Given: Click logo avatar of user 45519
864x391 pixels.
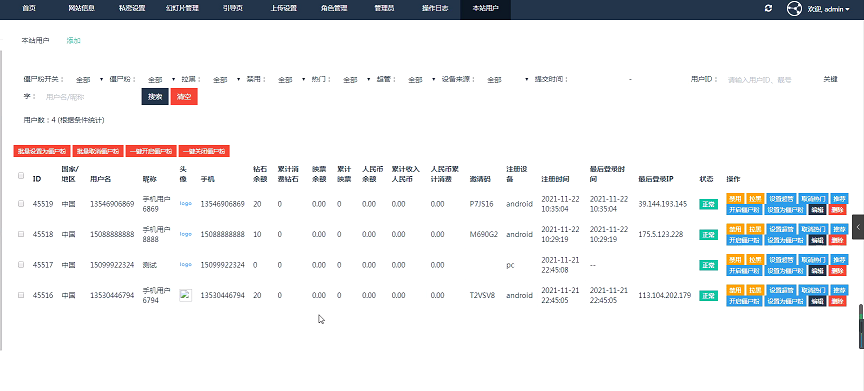Looking at the screenshot, I should (x=186, y=203).
